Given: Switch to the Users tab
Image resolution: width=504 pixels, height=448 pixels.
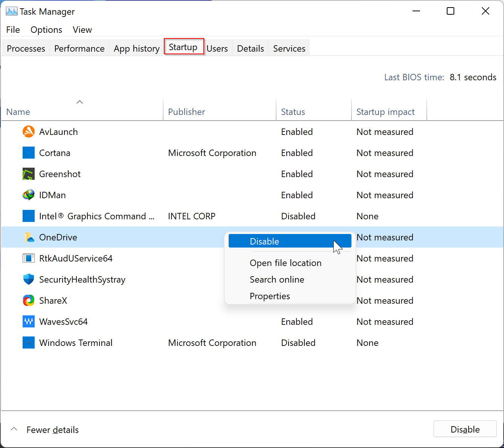Looking at the screenshot, I should click(217, 48).
